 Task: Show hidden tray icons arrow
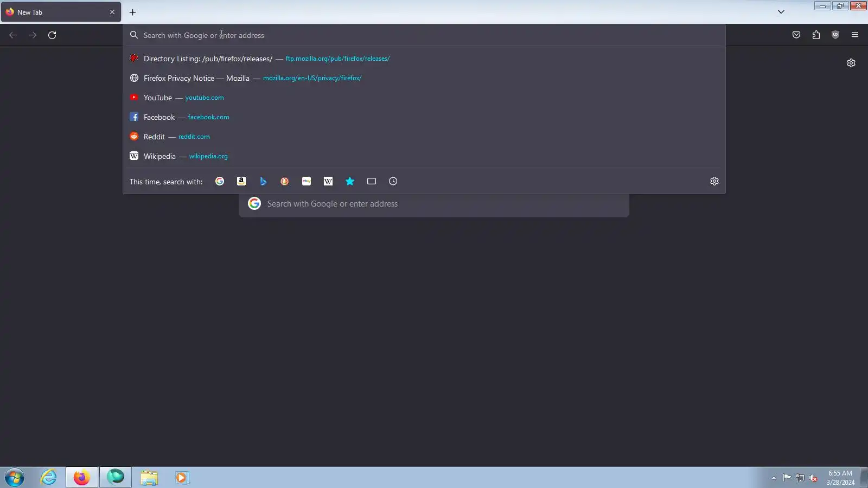coord(774,478)
